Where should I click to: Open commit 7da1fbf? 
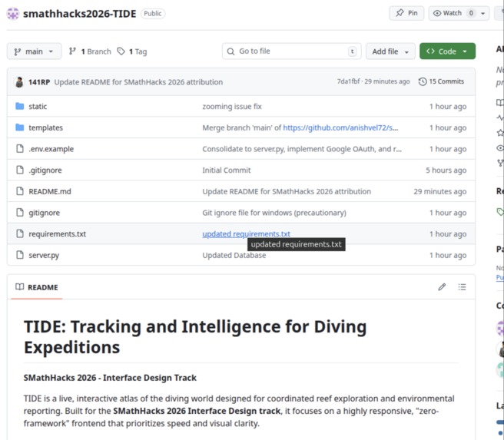pyautogui.click(x=348, y=81)
